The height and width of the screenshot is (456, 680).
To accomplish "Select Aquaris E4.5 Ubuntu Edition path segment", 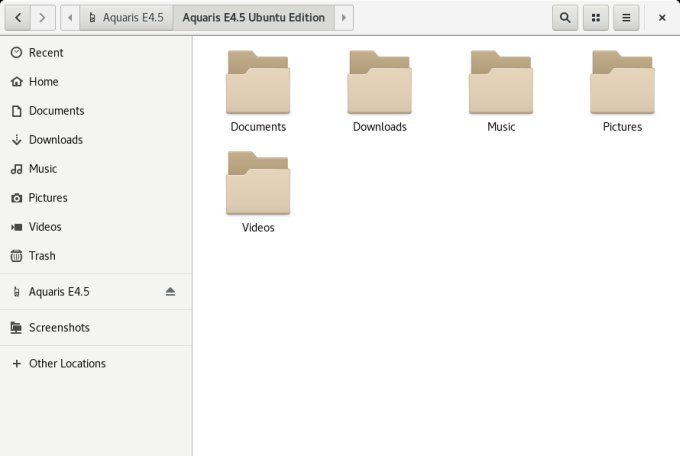I will pyautogui.click(x=254, y=18).
